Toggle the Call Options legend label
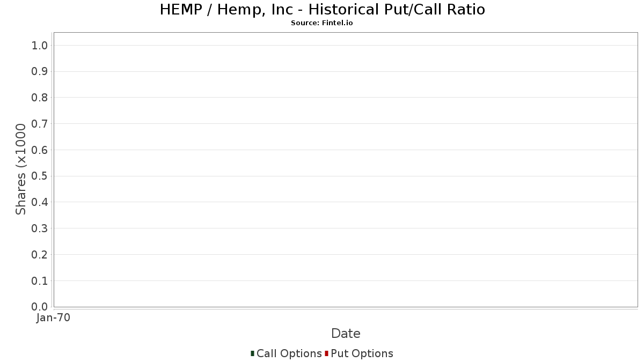Viewport: 644px width, 362px height. 289,353
